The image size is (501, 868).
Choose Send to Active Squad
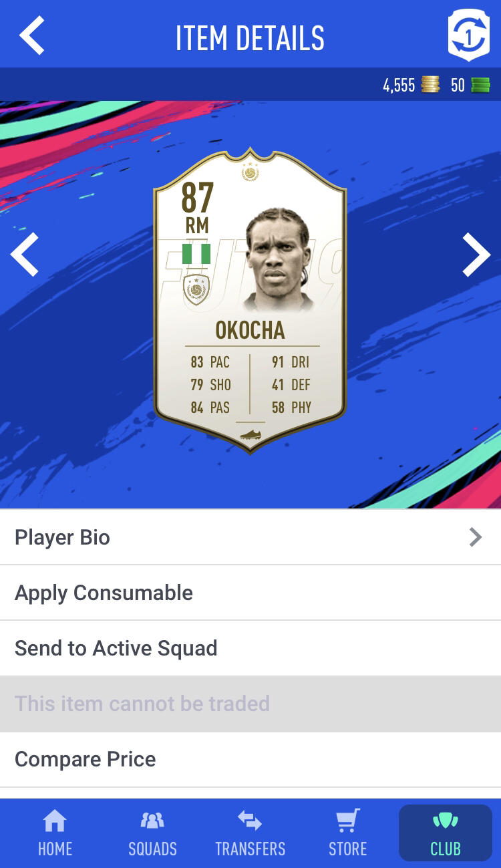click(251, 648)
